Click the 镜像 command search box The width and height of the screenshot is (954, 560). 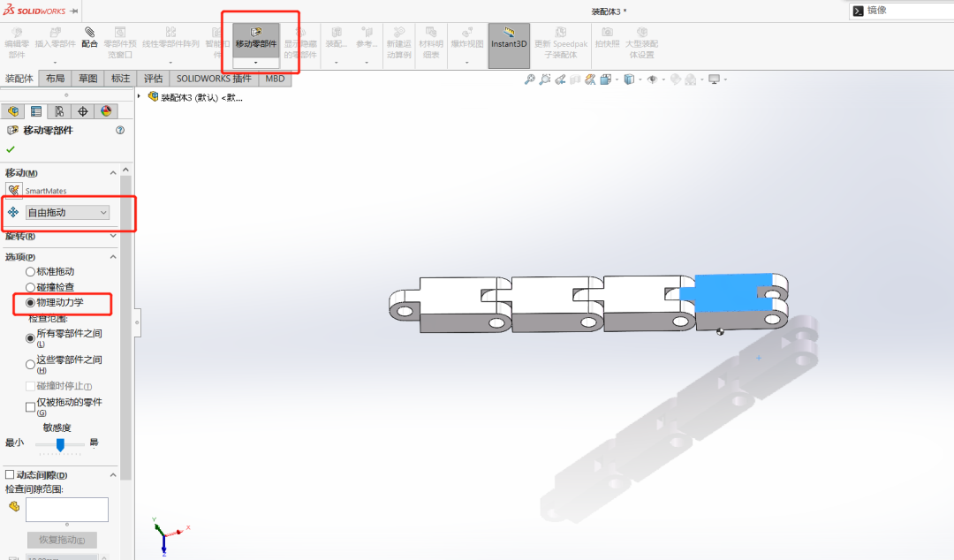(902, 11)
